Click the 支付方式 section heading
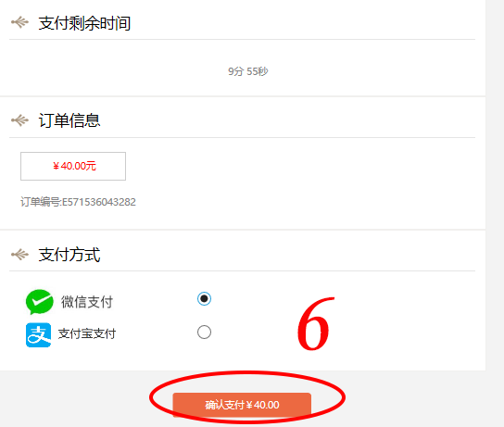The height and width of the screenshot is (427, 504). pos(69,255)
